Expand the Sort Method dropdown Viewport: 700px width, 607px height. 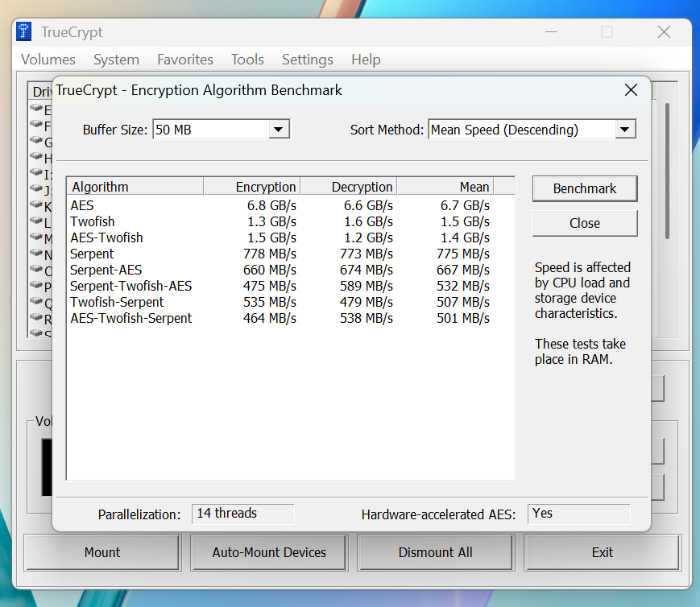click(625, 129)
